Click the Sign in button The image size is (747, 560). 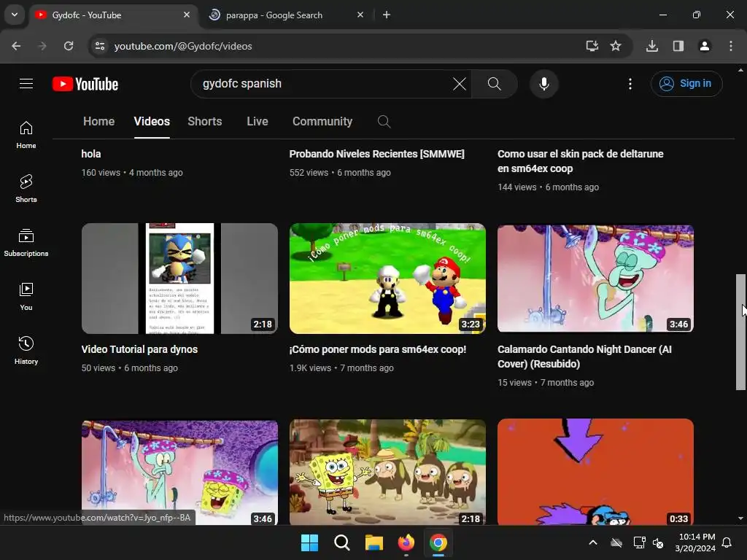tap(686, 84)
